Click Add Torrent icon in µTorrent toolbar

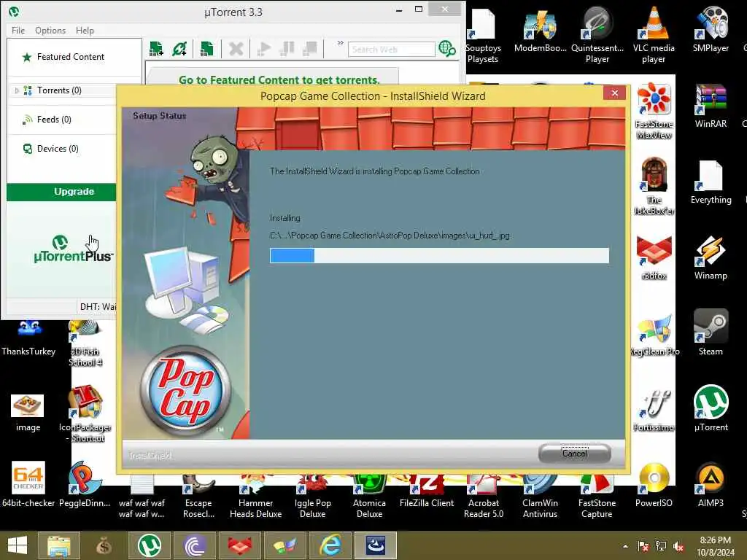click(x=156, y=49)
